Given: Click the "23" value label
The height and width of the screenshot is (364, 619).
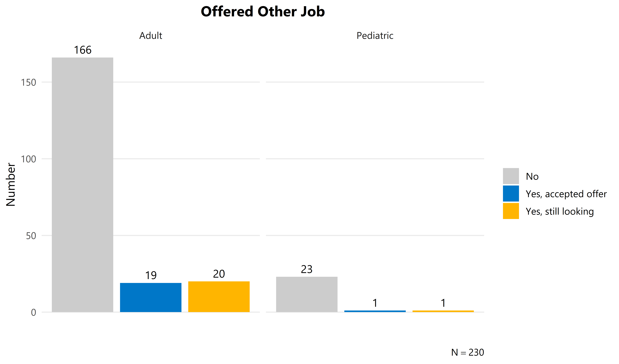Looking at the screenshot, I should point(307,269).
